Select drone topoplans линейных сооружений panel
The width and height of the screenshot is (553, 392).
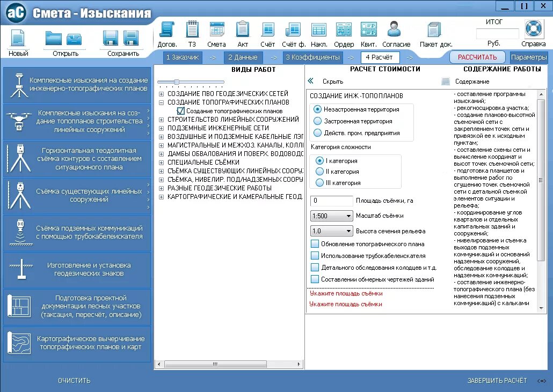pyautogui.click(x=77, y=122)
